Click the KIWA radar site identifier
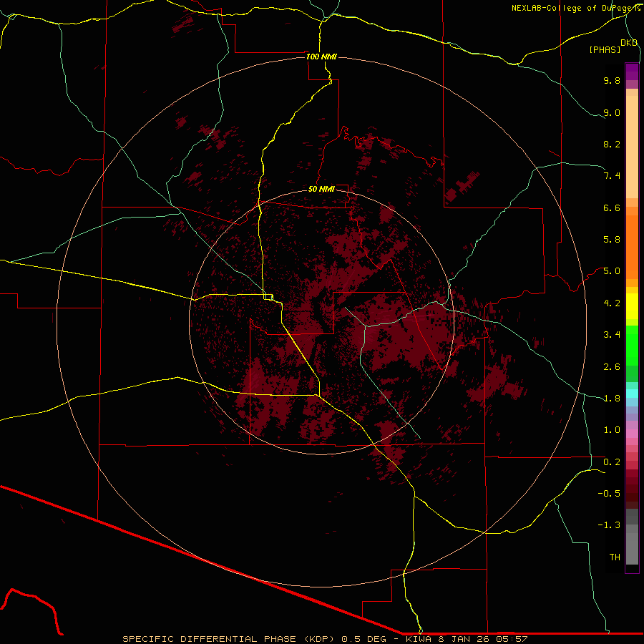This screenshot has width=644, height=644. click(x=419, y=639)
